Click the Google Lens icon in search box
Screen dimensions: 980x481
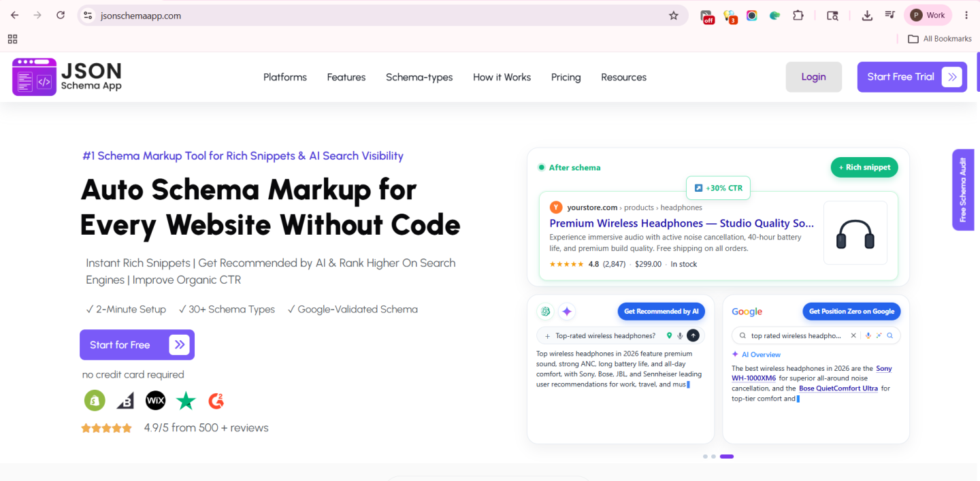coord(879,335)
